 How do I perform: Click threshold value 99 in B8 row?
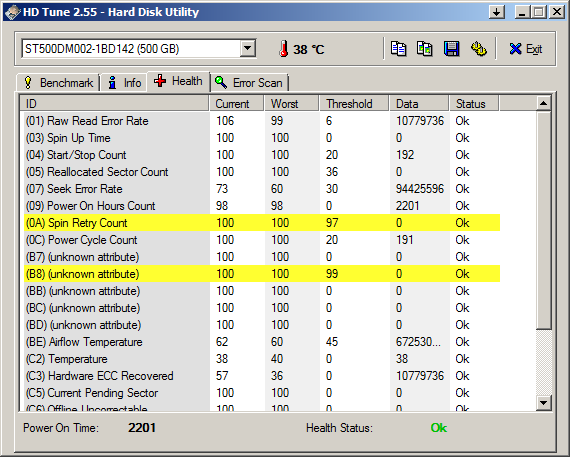[332, 273]
